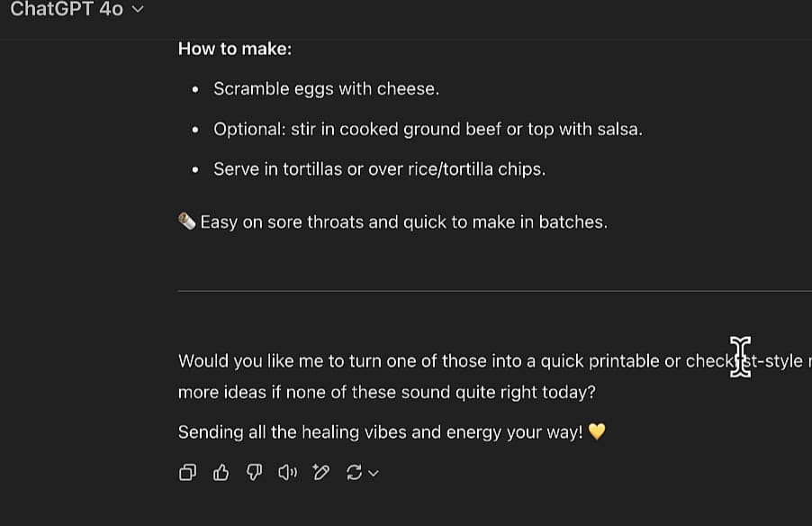
Task: Activate the speaker icon to hear the reply
Action: [x=287, y=472]
